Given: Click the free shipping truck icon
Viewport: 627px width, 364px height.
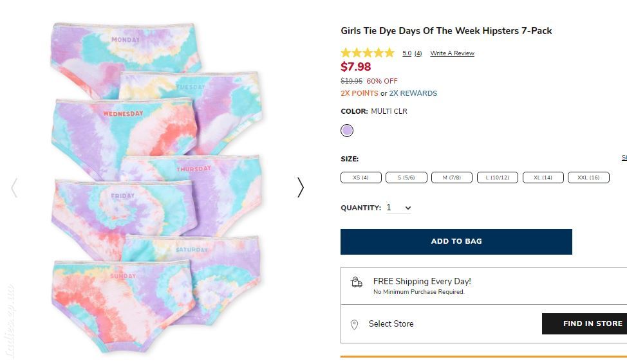Looking at the screenshot, I should (x=356, y=282).
